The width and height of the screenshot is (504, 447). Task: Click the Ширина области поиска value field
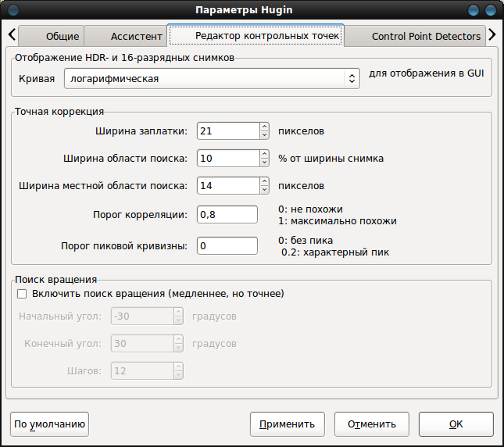click(228, 158)
